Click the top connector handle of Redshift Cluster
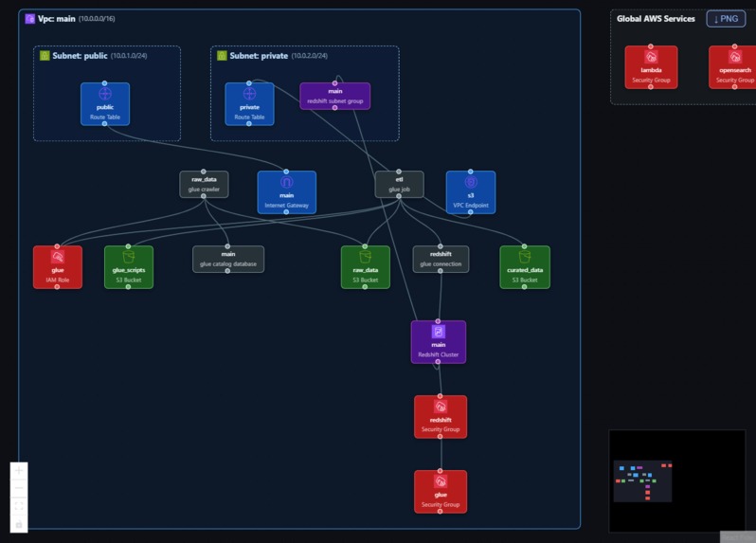The width and height of the screenshot is (756, 543). click(438, 321)
